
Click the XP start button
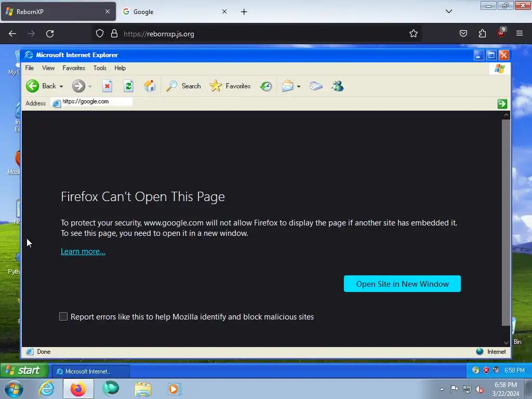tap(24, 370)
